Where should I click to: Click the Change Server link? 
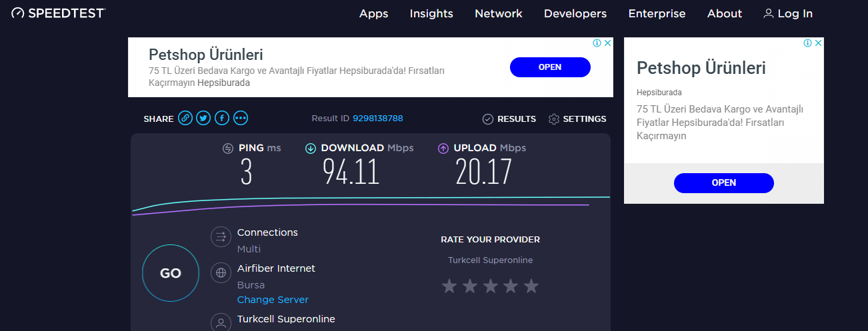[273, 300]
